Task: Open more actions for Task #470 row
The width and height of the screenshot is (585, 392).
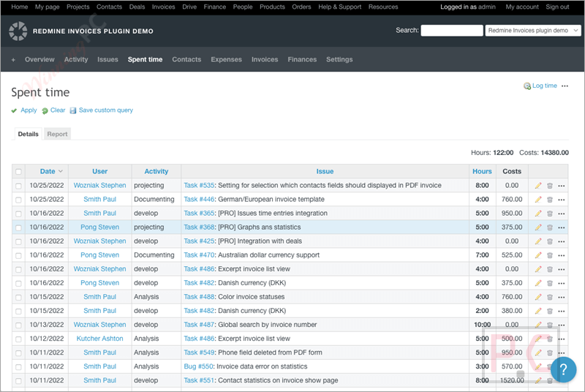Action: (x=562, y=255)
